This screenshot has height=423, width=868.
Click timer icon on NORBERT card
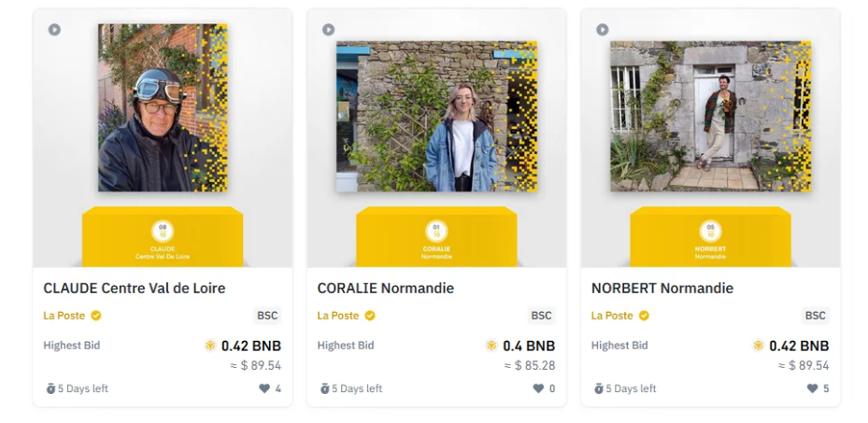pyautogui.click(x=599, y=388)
